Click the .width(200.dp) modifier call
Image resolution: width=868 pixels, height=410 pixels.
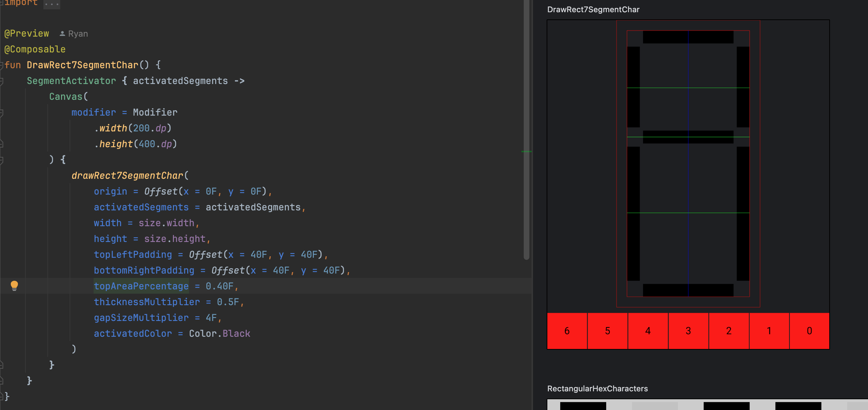point(133,128)
